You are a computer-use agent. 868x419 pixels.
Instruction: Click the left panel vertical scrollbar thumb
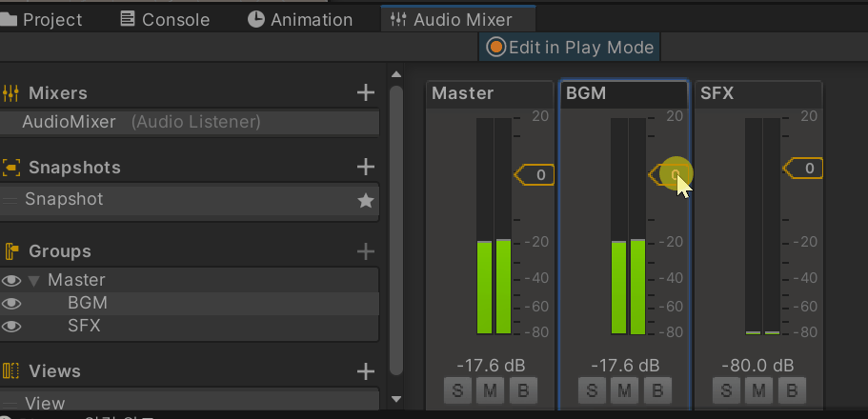pos(395,230)
